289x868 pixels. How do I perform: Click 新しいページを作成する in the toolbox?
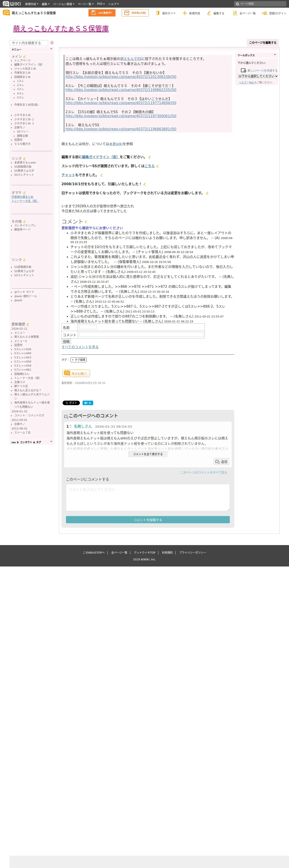coord(262,71)
